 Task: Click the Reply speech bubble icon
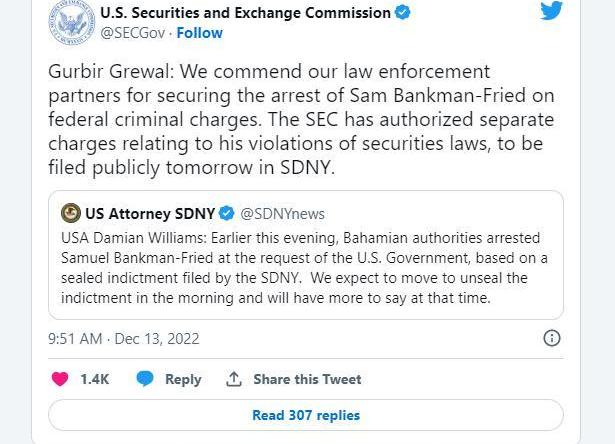145,379
